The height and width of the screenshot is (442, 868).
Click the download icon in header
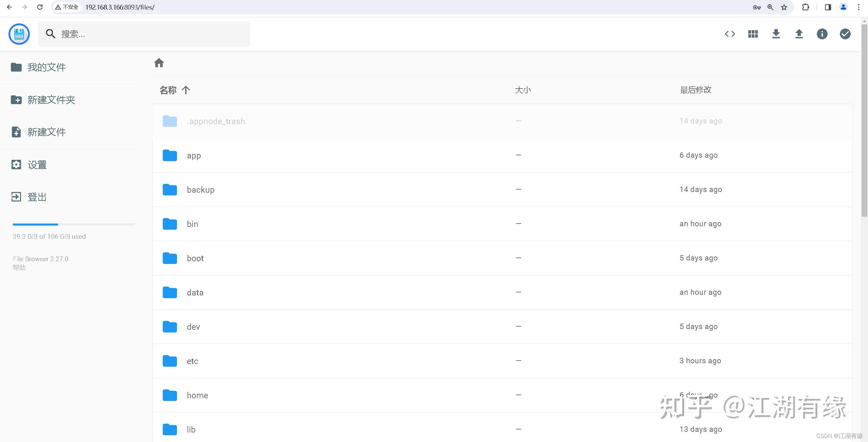pos(776,34)
